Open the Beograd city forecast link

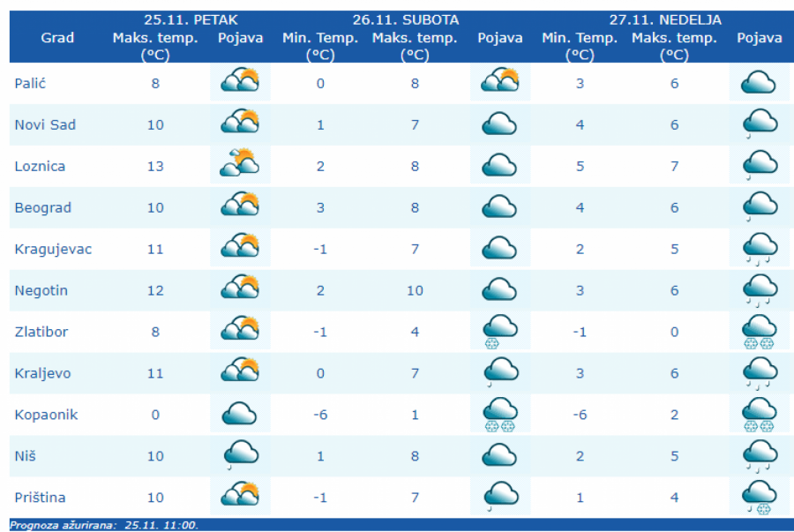(42, 208)
